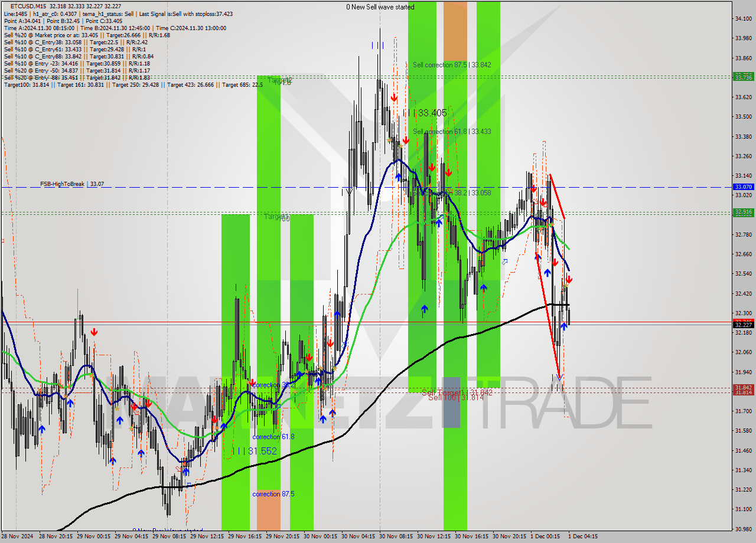
Task: Click the green 32.916 price tag on axis
Action: point(743,212)
